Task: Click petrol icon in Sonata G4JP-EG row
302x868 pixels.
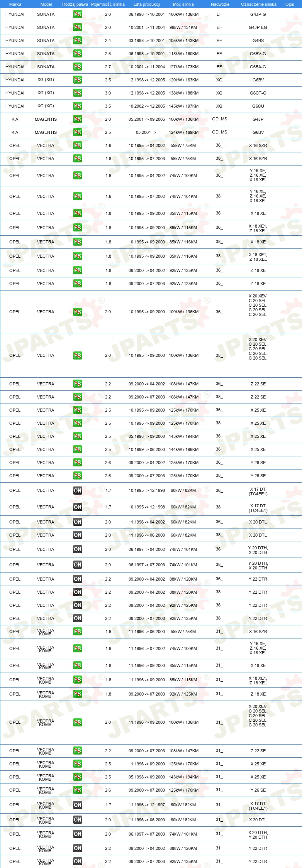Action: click(x=77, y=27)
